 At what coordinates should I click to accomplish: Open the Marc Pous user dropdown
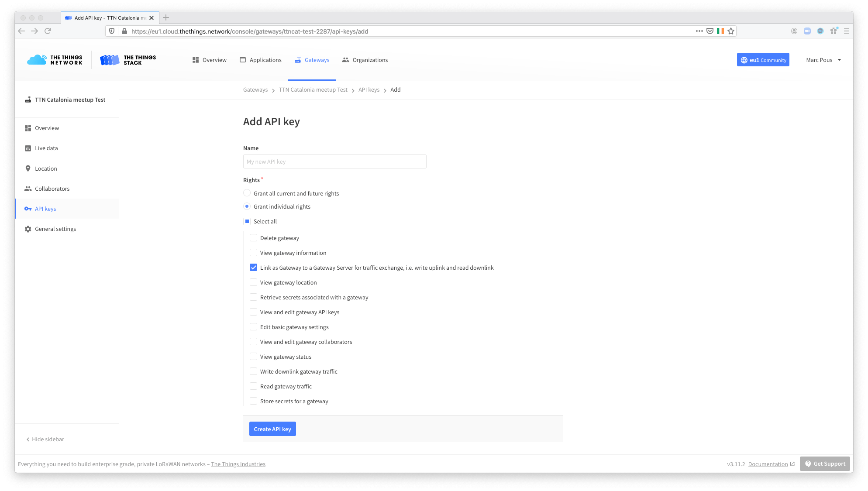coord(823,60)
